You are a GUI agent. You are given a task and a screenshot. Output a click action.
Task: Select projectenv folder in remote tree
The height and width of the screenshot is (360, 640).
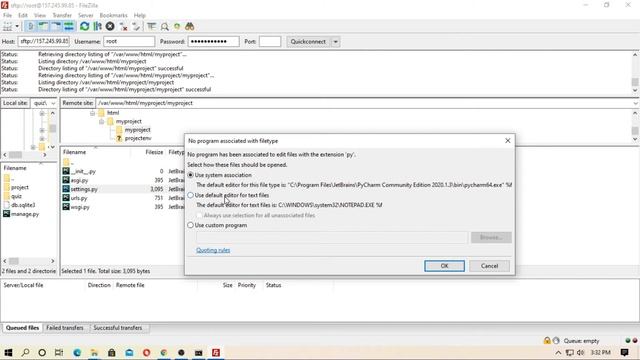[138, 138]
